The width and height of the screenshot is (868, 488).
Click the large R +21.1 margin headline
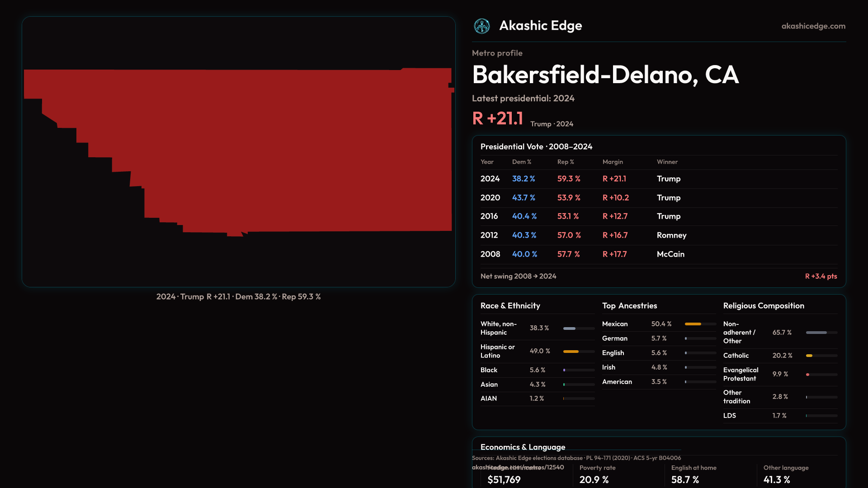(x=497, y=118)
